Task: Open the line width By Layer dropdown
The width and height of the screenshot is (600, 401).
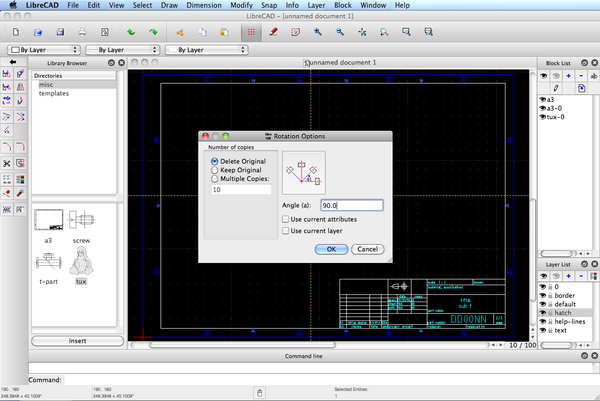Action: 122,50
